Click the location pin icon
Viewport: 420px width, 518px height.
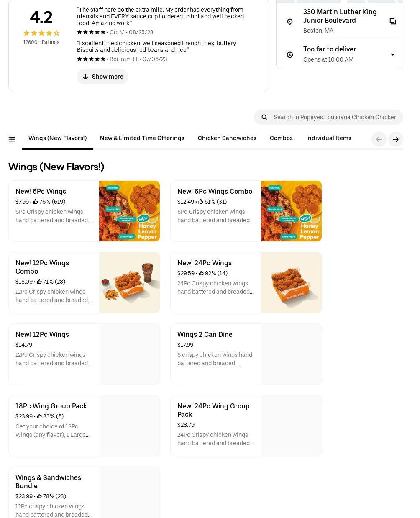tap(290, 21)
